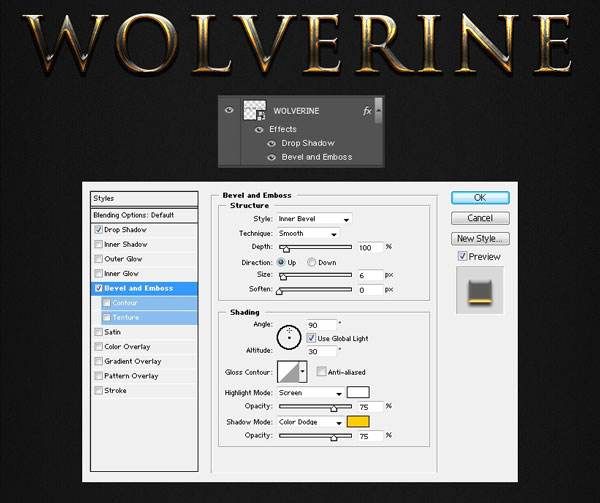Click the Depth value field showing 100
The image size is (600, 503).
(x=370, y=247)
